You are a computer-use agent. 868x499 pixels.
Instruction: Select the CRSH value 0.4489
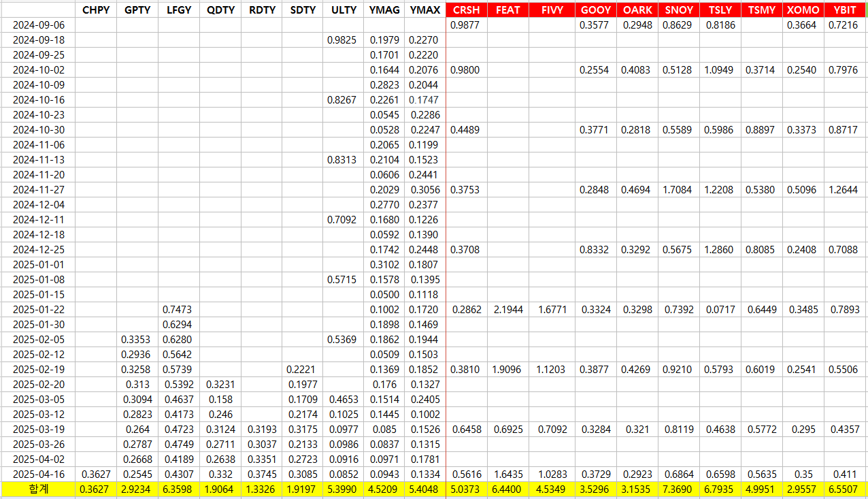pyautogui.click(x=466, y=129)
